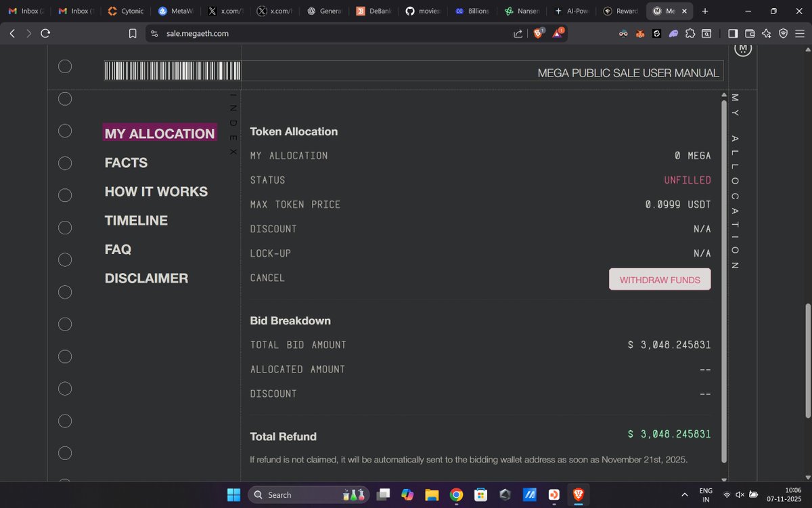Click TOTAL BID AMOUNT label

(298, 345)
